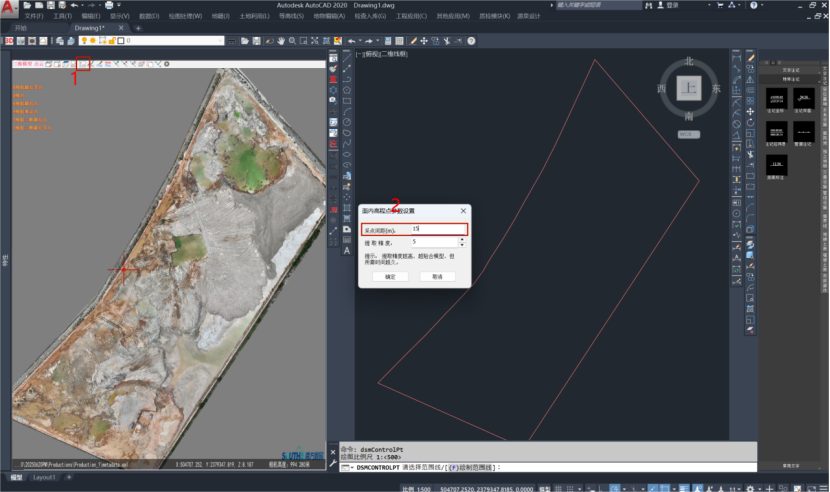
Task: Click the Undo arrow in the title bar
Action: click(x=74, y=5)
